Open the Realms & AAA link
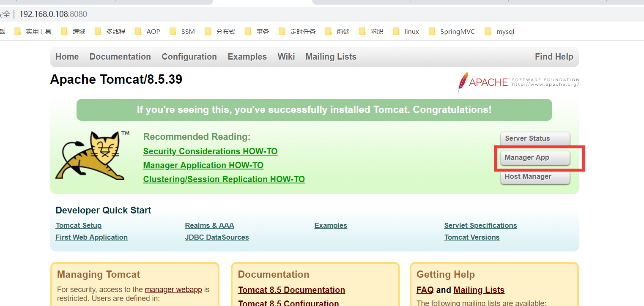The image size is (644, 306). (x=209, y=225)
